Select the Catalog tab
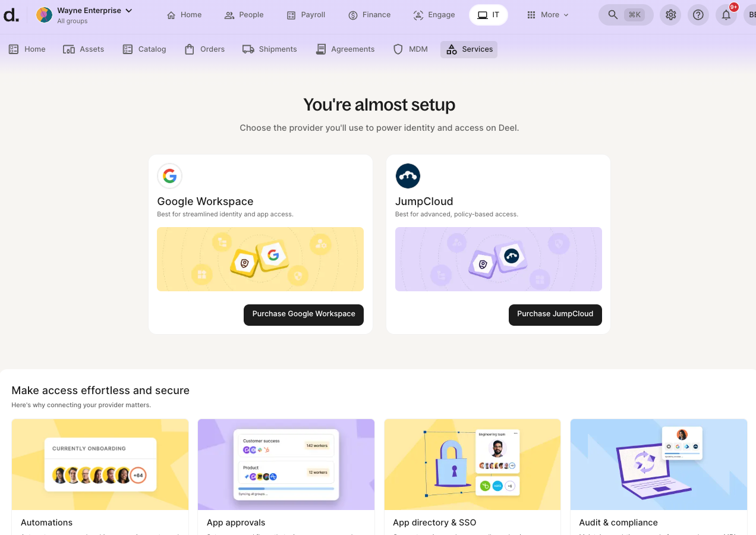The width and height of the screenshot is (756, 535). click(144, 49)
